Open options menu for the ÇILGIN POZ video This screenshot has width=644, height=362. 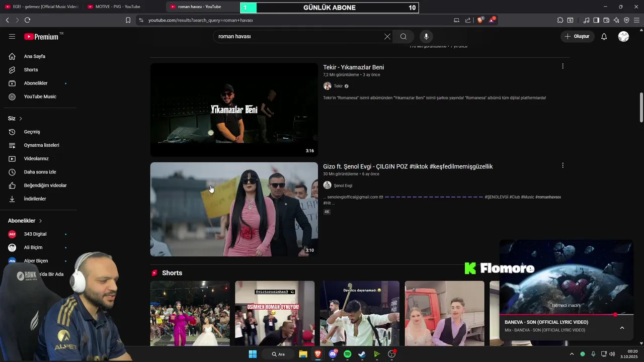pos(562,165)
